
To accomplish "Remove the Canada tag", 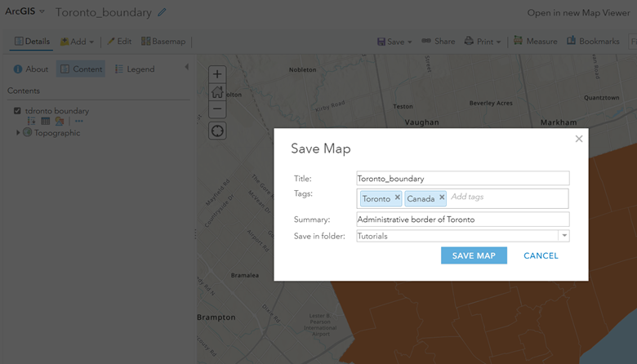I will click(442, 198).
